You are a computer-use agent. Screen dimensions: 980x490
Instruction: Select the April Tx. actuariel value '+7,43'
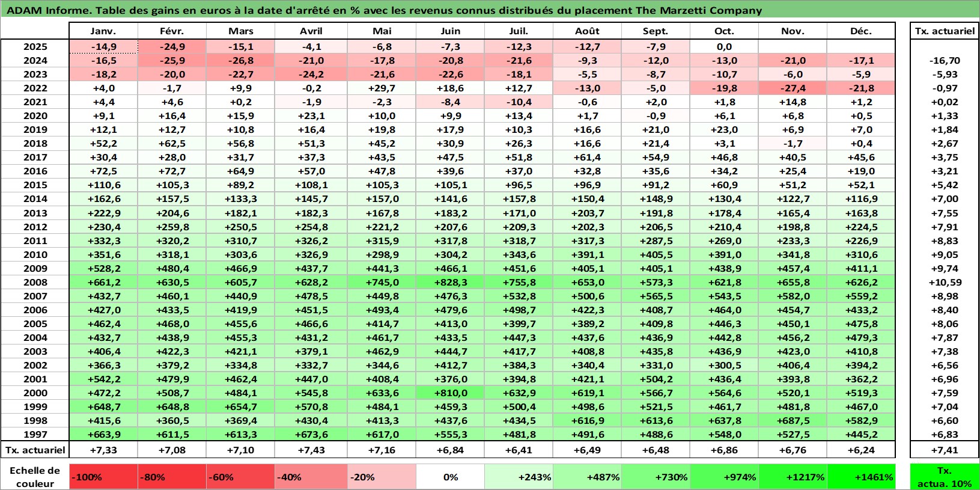311,450
